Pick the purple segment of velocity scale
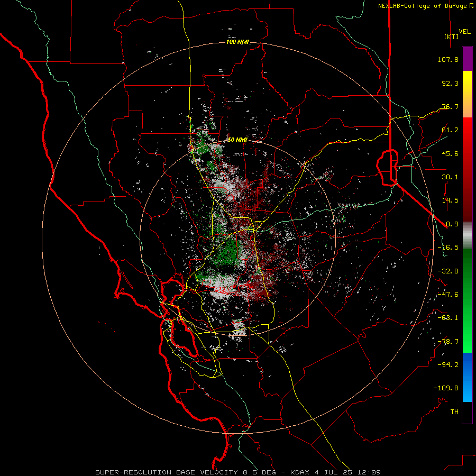 tap(467, 59)
